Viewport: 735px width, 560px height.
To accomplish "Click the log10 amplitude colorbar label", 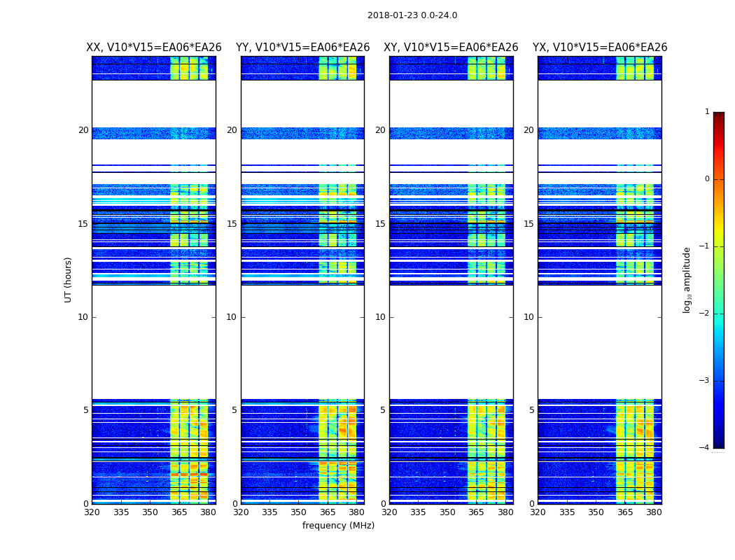I will pos(687,279).
